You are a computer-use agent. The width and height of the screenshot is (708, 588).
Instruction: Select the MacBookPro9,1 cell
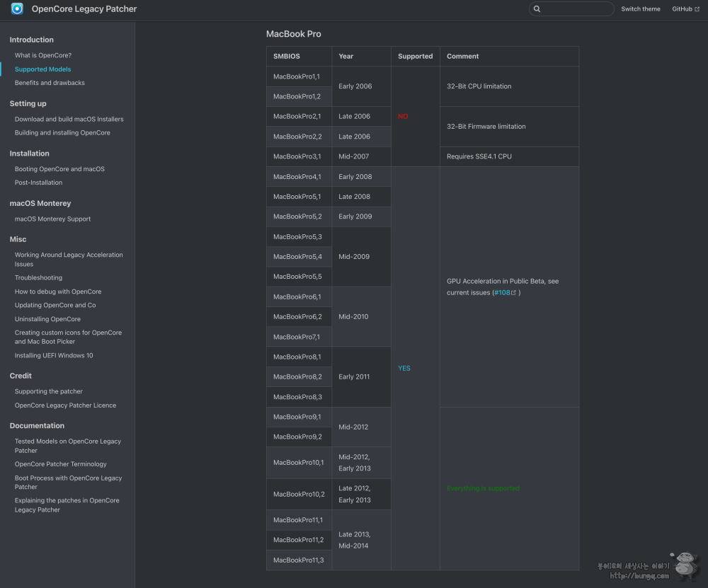(299, 417)
